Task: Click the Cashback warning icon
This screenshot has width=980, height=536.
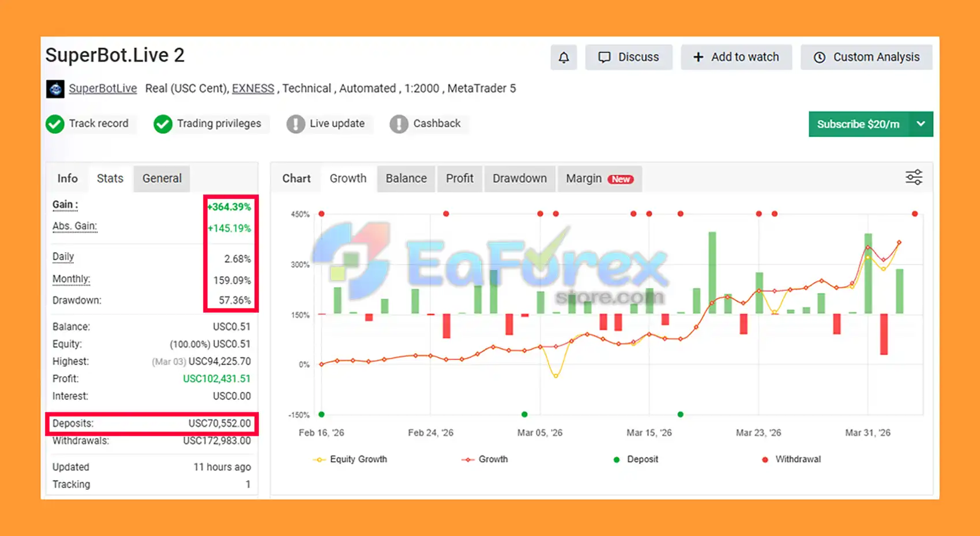Action: (399, 124)
